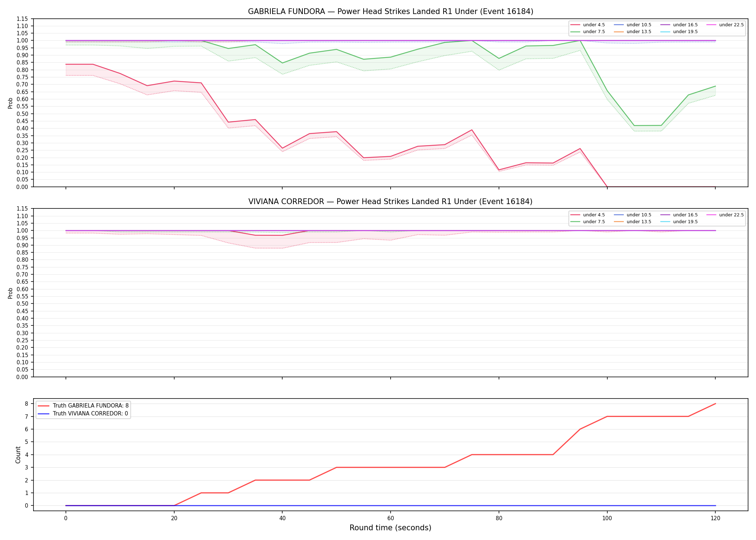Click the '0.50' tick on Fundora chart y-axis

[x=22, y=114]
